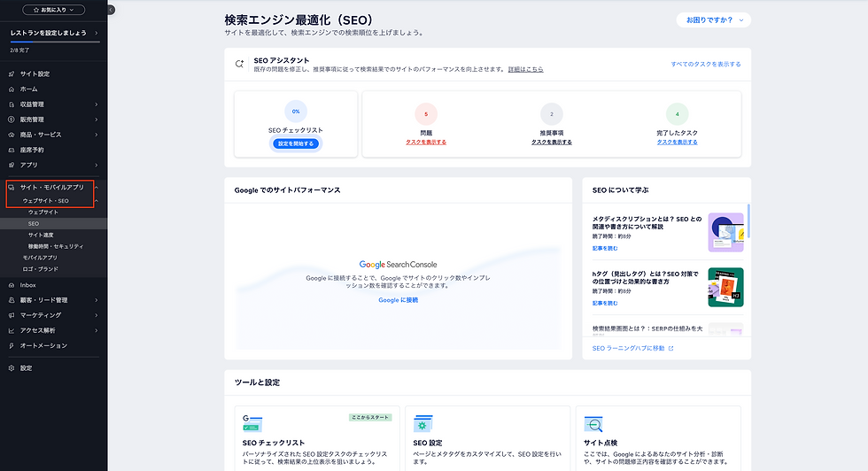Screen dimensions: 868x471
Task: Click the setup progress bar under レストランを設定しましょう
Action: pos(55,42)
